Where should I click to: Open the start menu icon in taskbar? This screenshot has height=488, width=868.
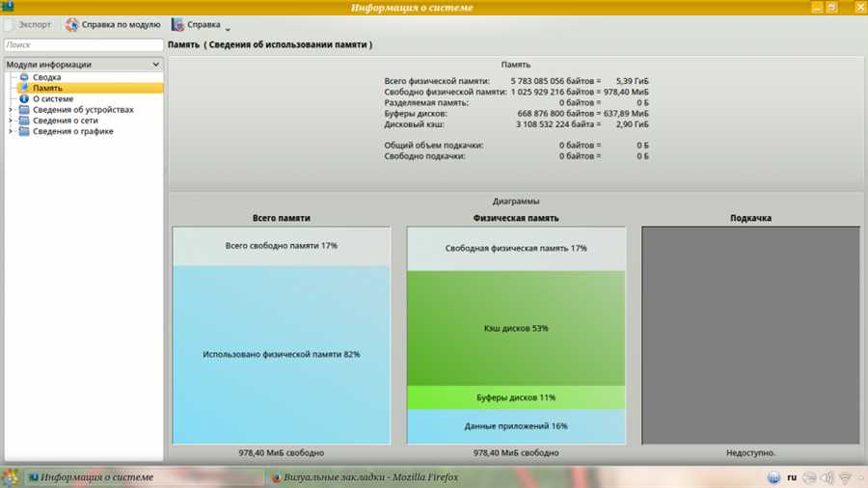(11, 477)
